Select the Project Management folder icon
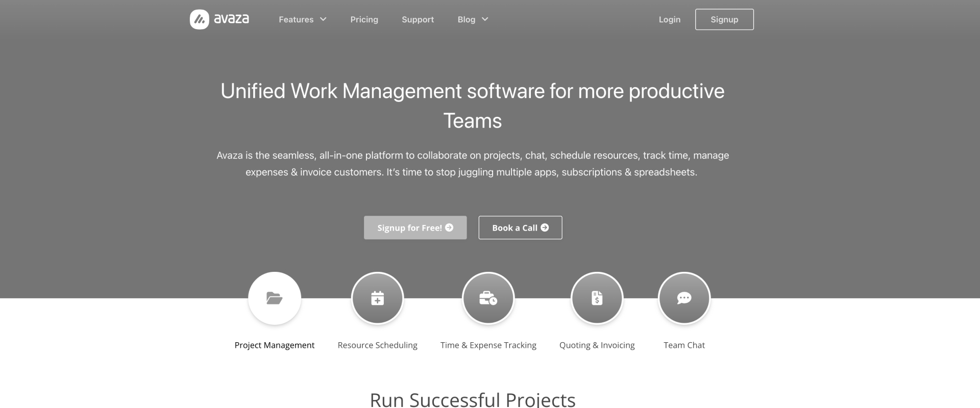The height and width of the screenshot is (408, 980). tap(275, 298)
